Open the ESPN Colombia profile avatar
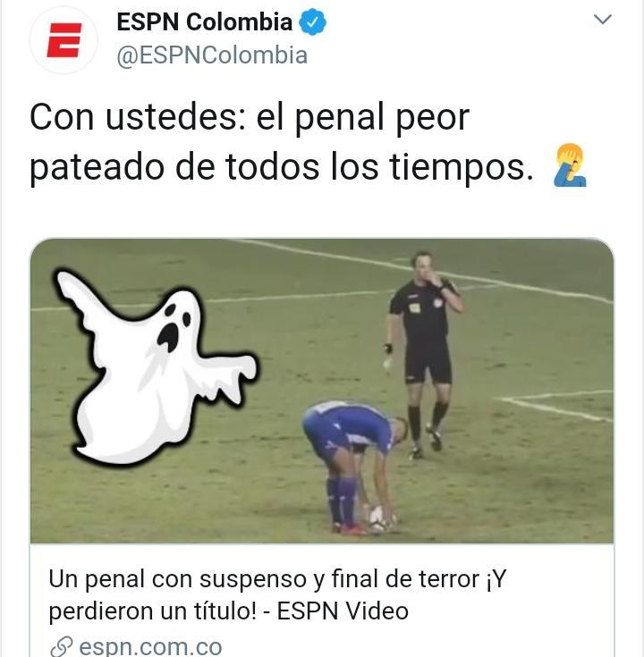The image size is (644, 657). coord(64,40)
